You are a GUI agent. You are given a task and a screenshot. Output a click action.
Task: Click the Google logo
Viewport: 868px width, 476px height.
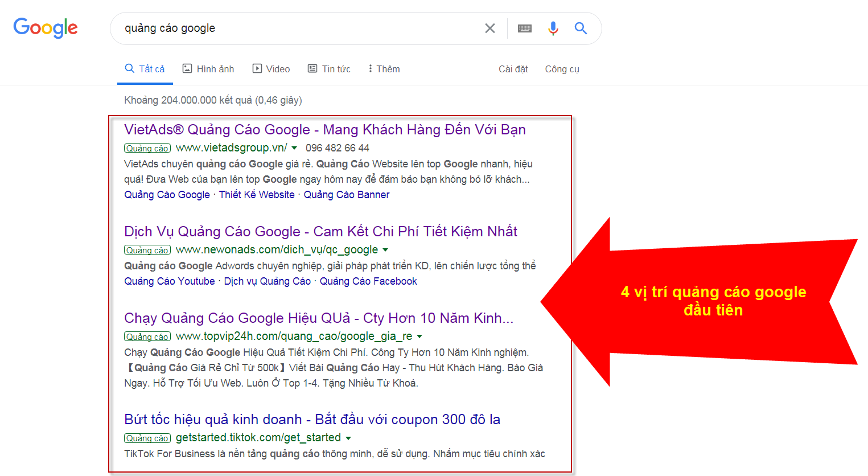(x=46, y=28)
